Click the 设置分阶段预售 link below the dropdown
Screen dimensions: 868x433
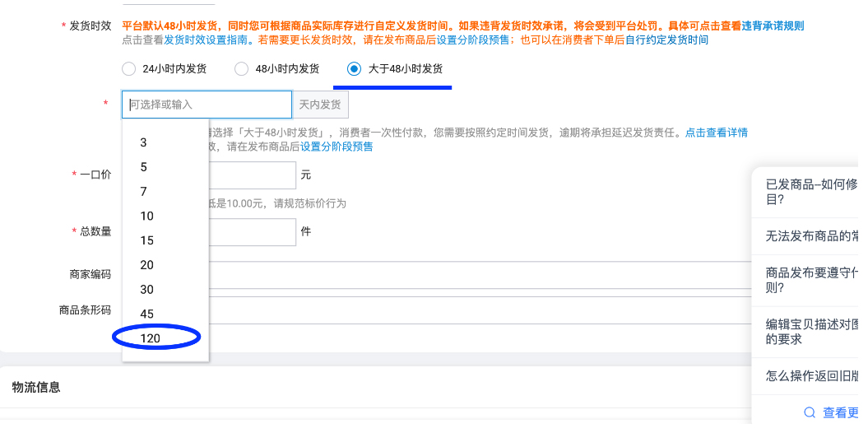[x=337, y=147]
